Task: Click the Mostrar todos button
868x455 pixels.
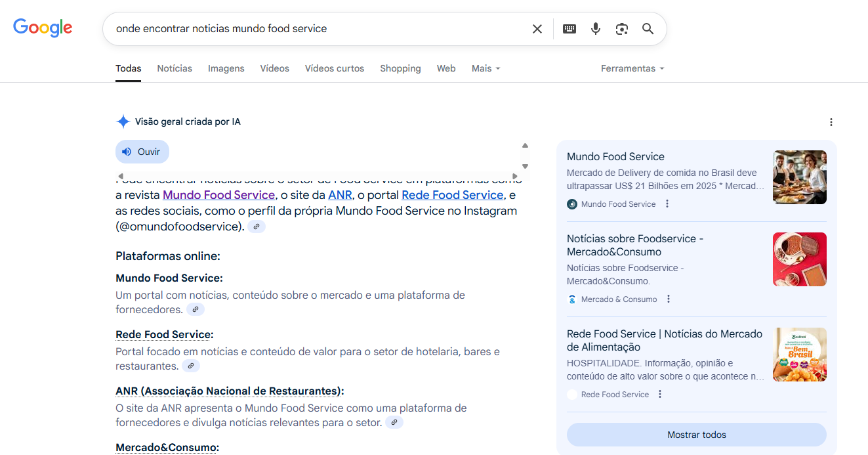Action: pos(697,435)
